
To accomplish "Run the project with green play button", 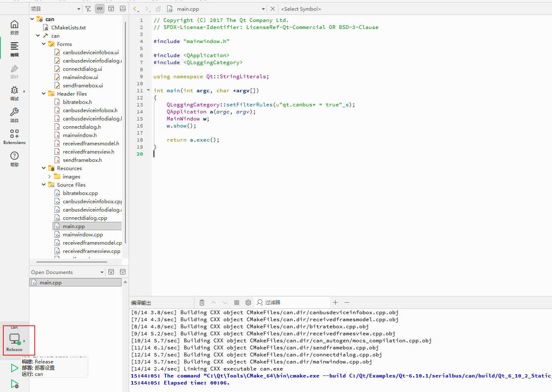I will click(14, 368).
